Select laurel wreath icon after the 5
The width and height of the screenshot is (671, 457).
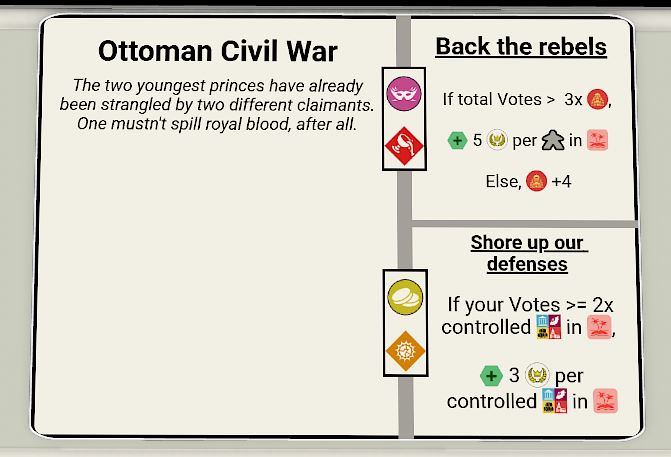[497, 140]
